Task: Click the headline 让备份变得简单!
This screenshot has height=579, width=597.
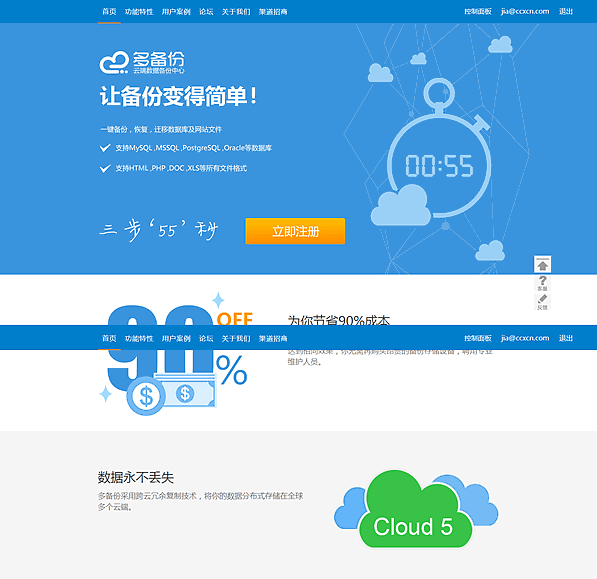Action: point(178,96)
